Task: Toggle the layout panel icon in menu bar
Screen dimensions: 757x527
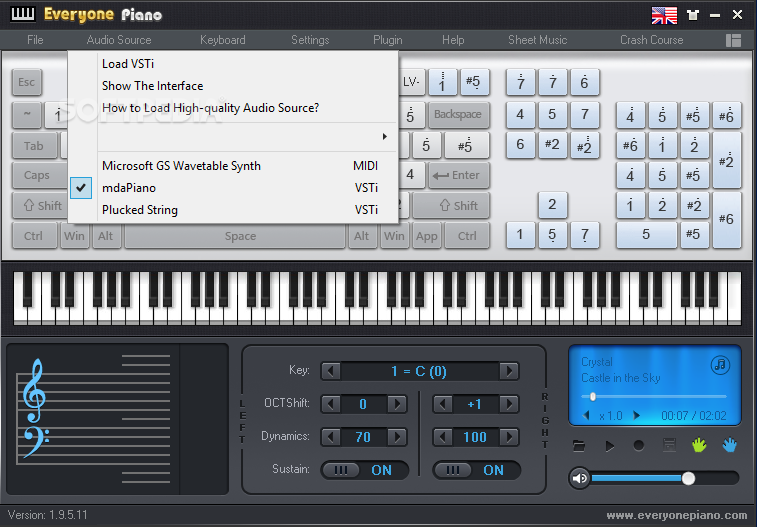Action: [x=733, y=40]
